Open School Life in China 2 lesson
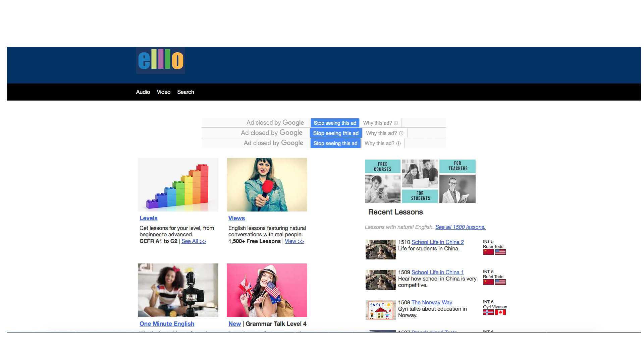Image resolution: width=644 pixels, height=362 pixels. (437, 242)
